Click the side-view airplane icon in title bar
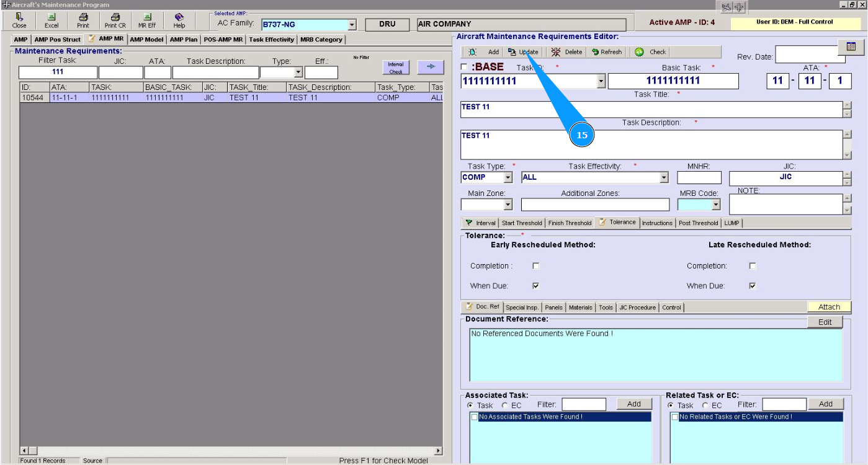 pyautogui.click(x=727, y=7)
